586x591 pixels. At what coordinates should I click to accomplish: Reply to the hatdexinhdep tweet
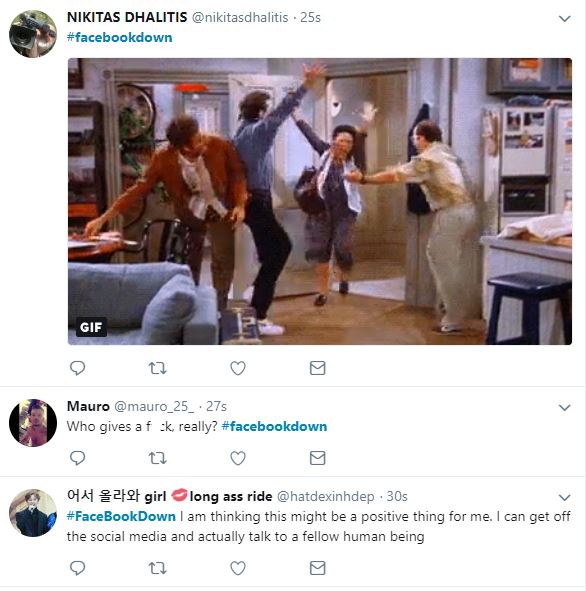pyautogui.click(x=78, y=568)
